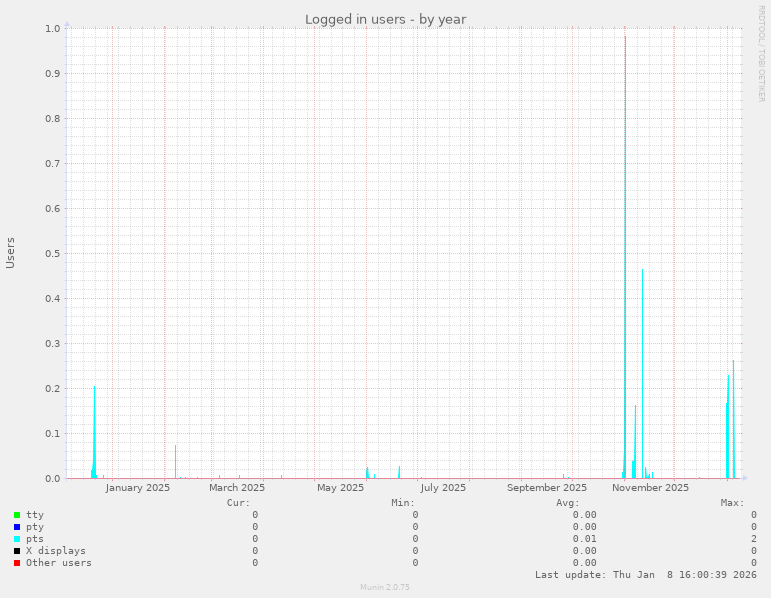Click the 'September 2025' x-axis label
Screen dimensions: 771x598
click(x=547, y=488)
